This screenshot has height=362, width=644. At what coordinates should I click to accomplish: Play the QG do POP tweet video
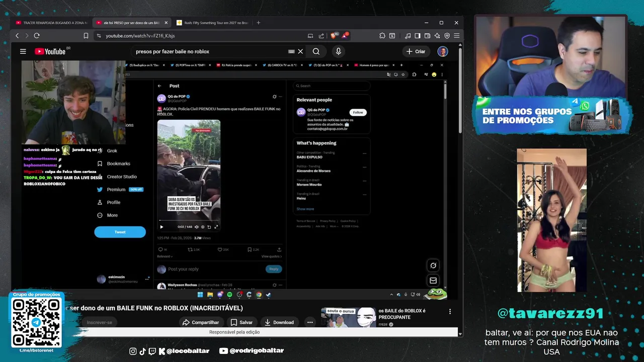click(162, 227)
